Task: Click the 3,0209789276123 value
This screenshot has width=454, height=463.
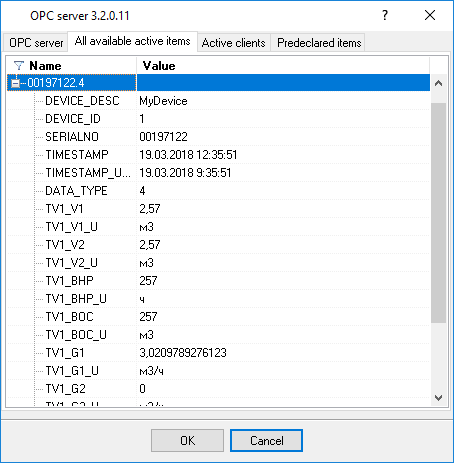Action: coord(183,353)
